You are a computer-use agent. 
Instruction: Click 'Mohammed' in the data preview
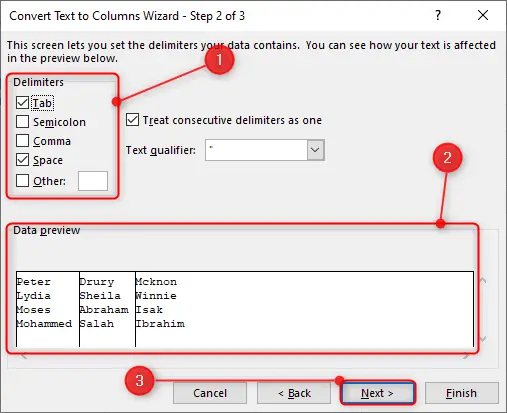(44, 324)
